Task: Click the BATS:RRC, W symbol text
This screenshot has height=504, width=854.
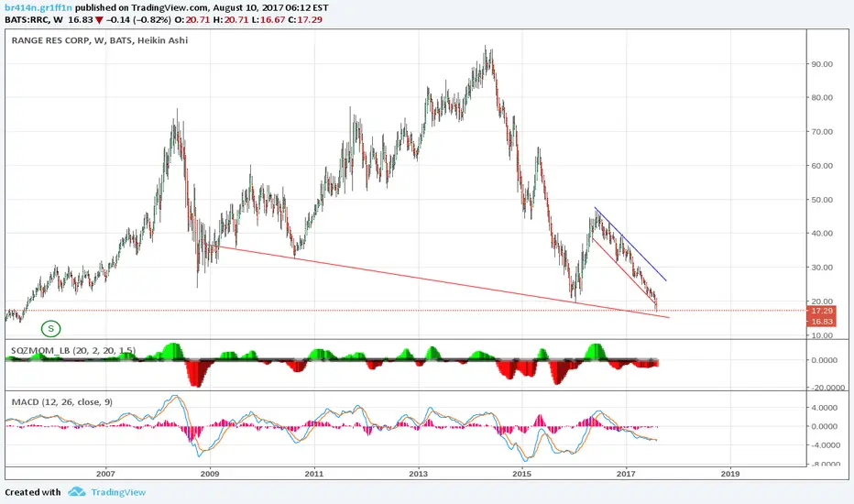Action: pyautogui.click(x=34, y=19)
